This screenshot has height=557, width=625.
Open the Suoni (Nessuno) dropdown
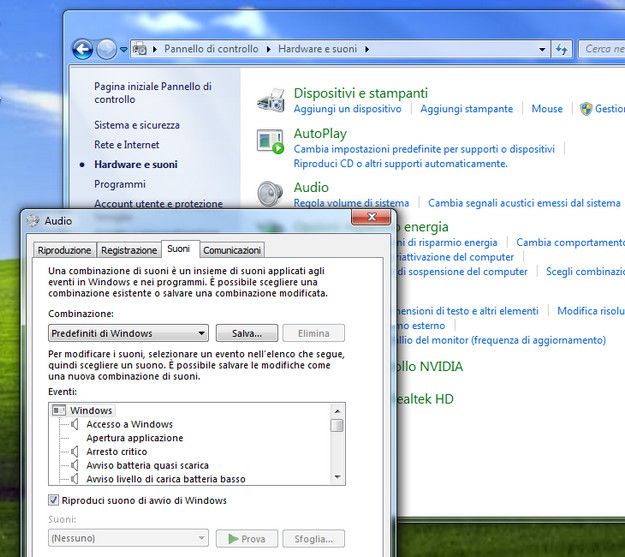[128, 538]
